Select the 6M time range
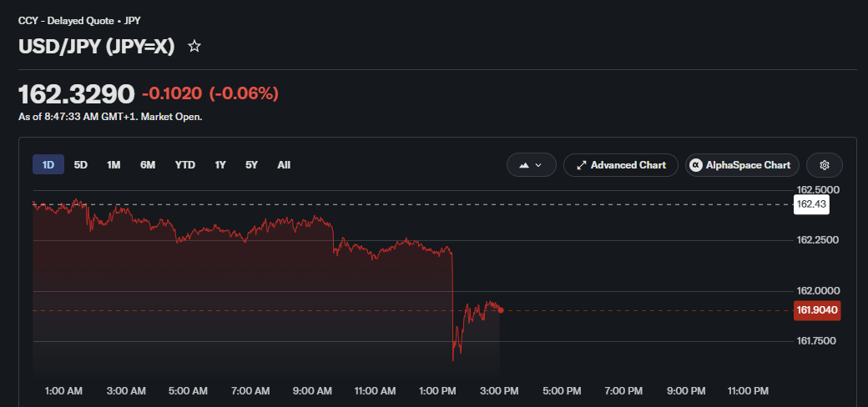868x407 pixels. (x=148, y=165)
